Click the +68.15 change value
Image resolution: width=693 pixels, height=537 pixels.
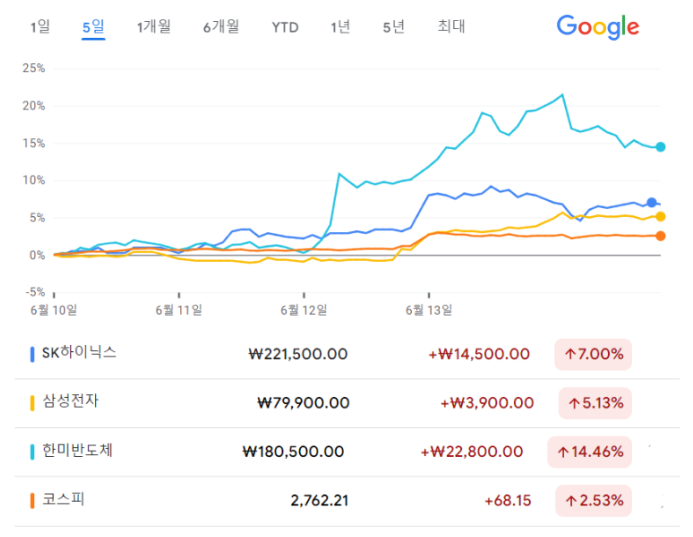(508, 501)
